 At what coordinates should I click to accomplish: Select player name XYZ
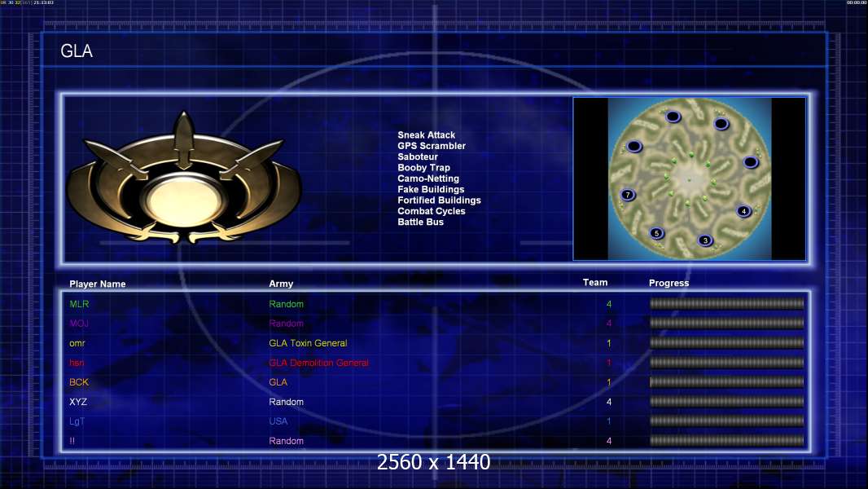[78, 402]
